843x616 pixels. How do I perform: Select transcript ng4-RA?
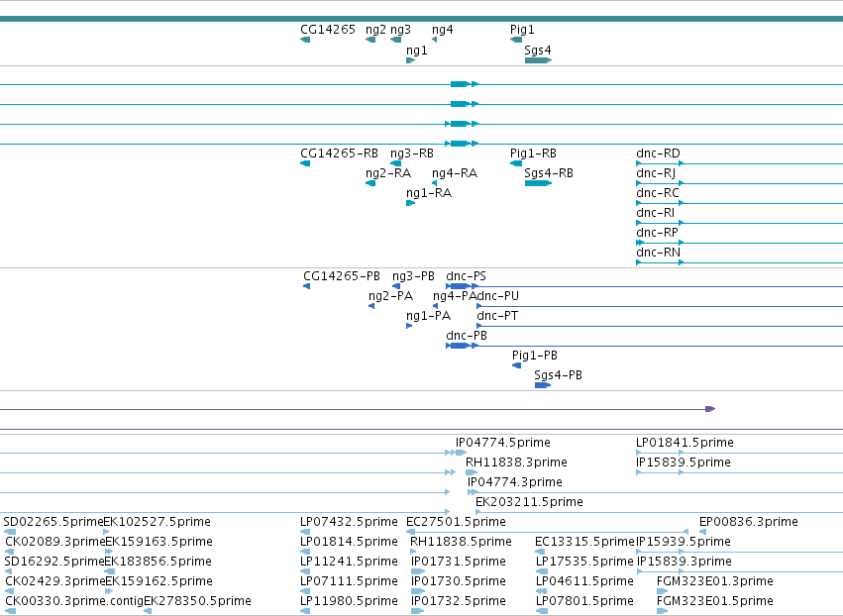click(x=455, y=173)
